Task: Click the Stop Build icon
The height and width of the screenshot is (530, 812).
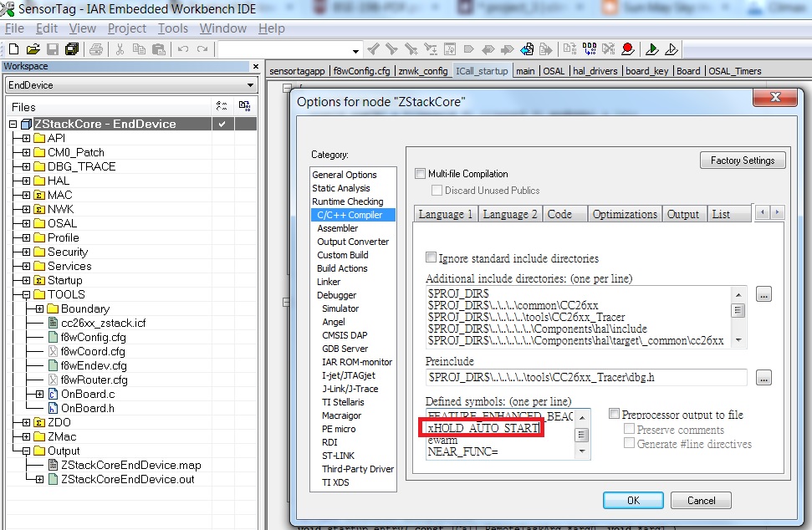Action: (x=609, y=49)
